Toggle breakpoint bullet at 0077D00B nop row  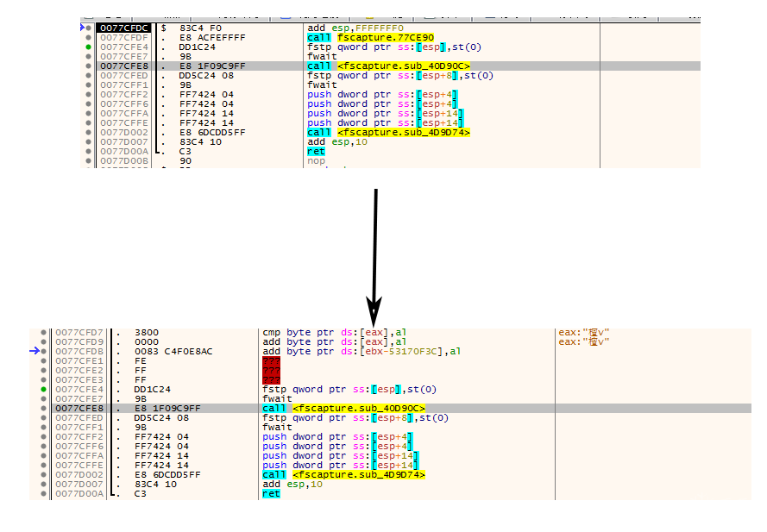pos(88,161)
